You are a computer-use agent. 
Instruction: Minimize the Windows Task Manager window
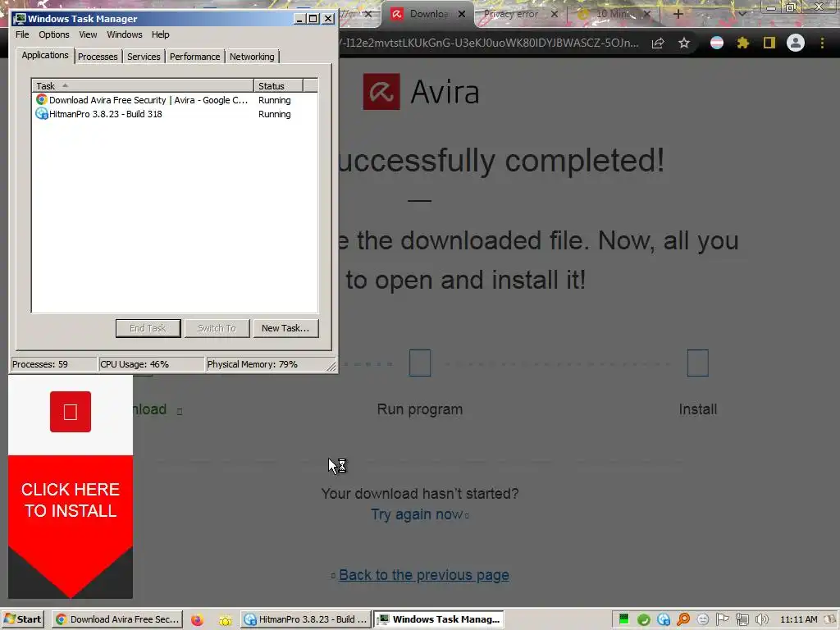pos(299,19)
